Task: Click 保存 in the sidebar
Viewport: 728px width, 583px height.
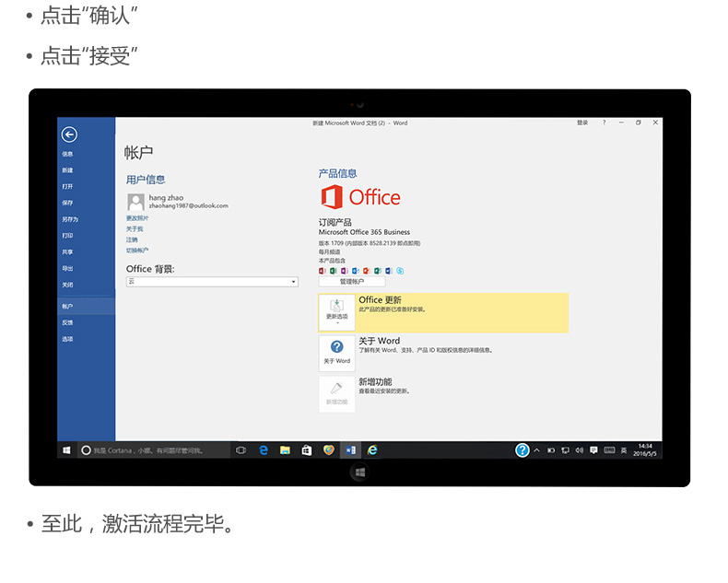Action: (67, 203)
